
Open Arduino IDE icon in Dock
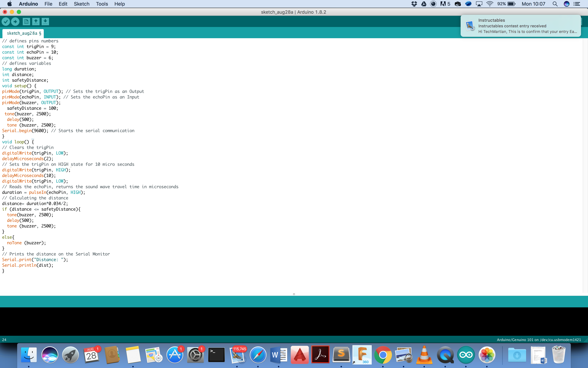click(x=466, y=355)
